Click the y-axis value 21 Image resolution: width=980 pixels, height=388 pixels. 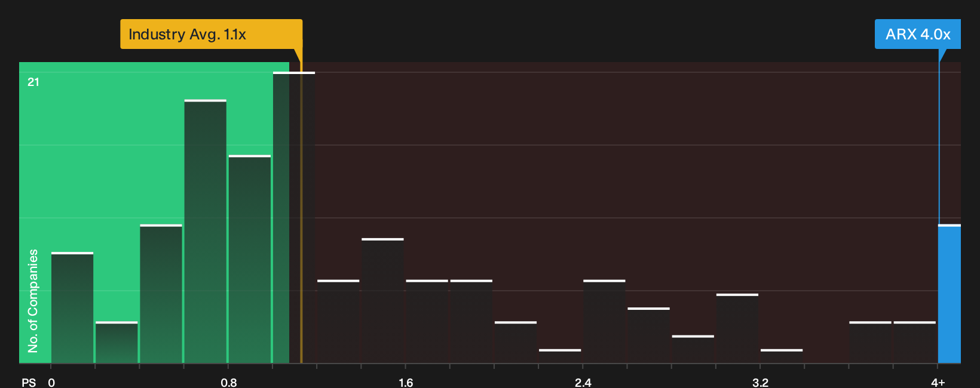(33, 82)
